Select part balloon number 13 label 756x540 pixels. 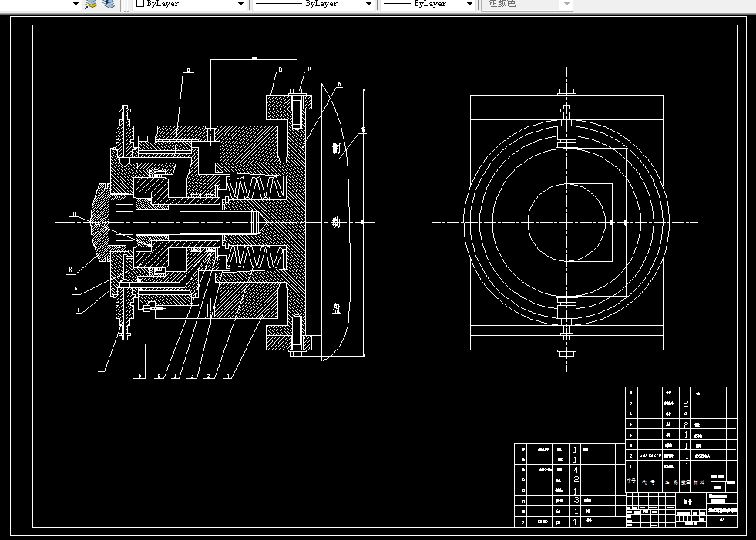click(x=281, y=69)
